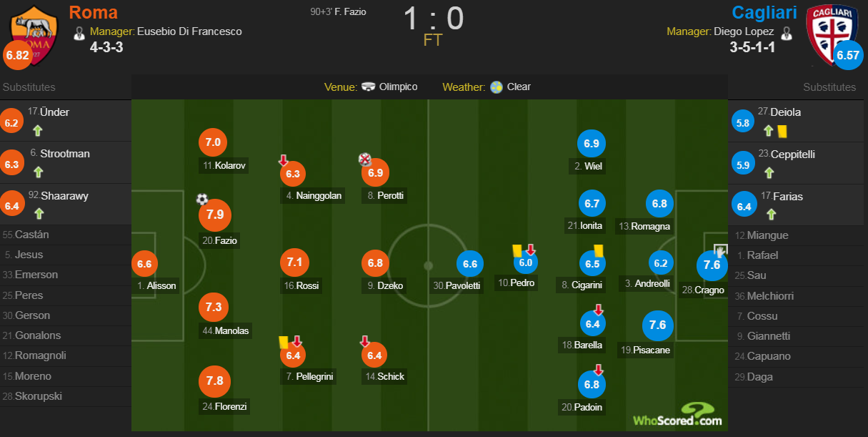Screen dimensions: 868x437
Task: Open manager Diego Lopez's profile
Action: tap(744, 31)
